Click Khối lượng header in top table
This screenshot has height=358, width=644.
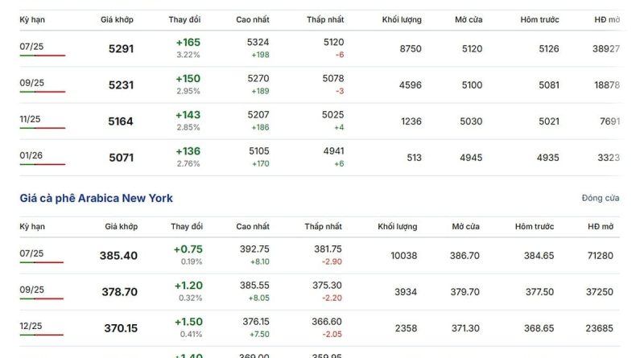401,19
